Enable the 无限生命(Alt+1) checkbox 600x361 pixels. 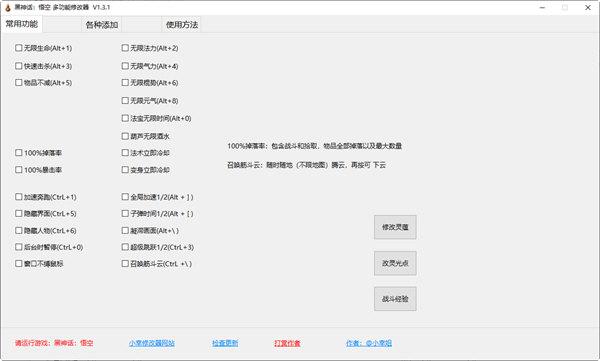18,48
